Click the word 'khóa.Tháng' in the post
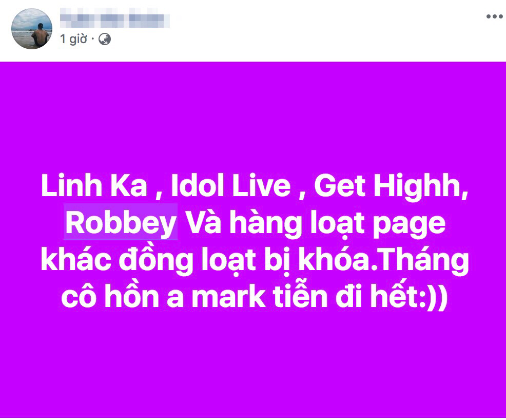 click(x=383, y=261)
